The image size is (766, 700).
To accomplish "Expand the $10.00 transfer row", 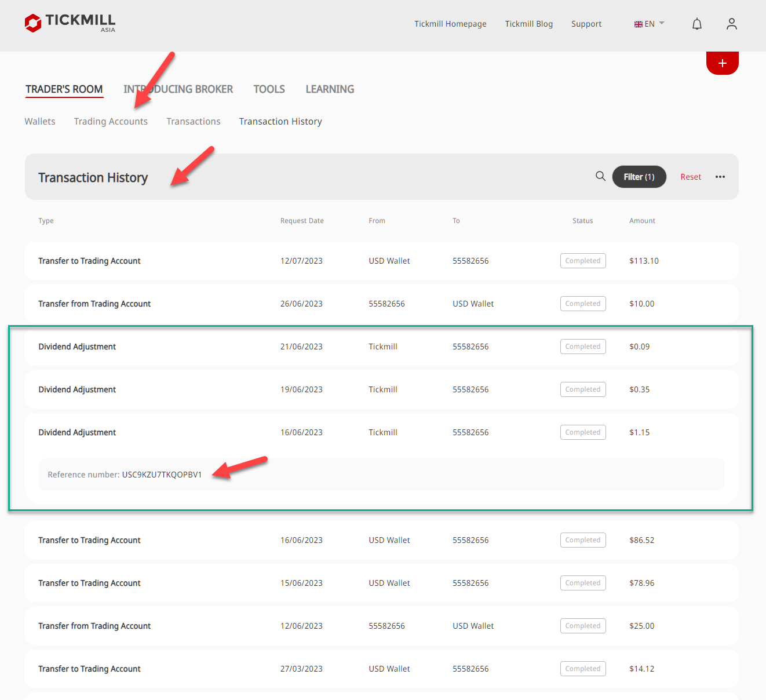I will pos(382,304).
